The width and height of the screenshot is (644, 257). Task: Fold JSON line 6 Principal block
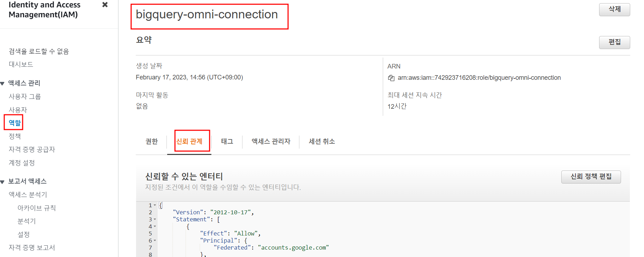(155, 240)
